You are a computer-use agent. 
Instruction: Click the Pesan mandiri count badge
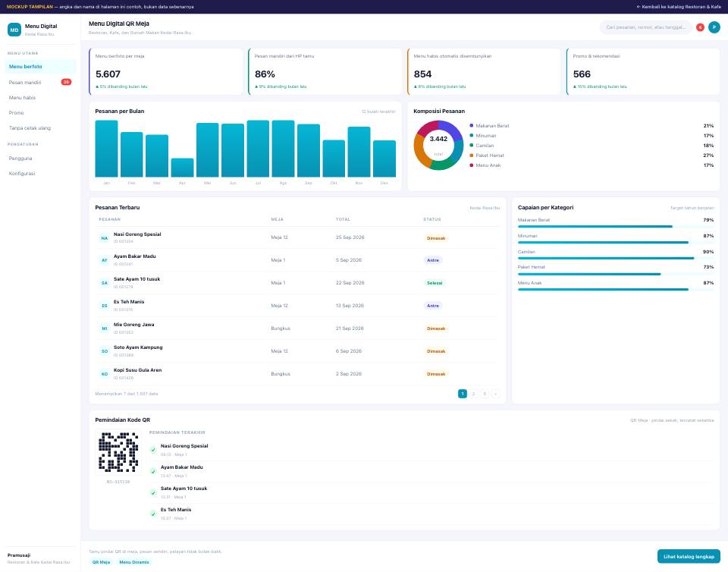(67, 82)
